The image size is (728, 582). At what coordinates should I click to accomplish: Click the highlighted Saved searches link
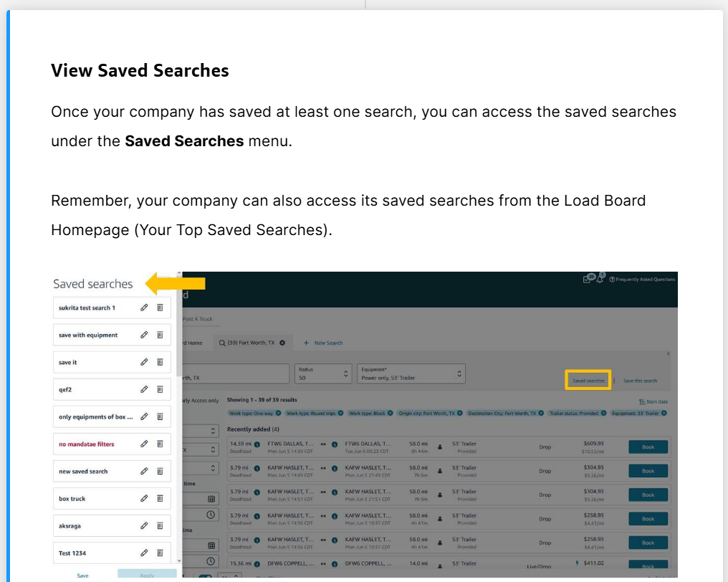coord(588,381)
